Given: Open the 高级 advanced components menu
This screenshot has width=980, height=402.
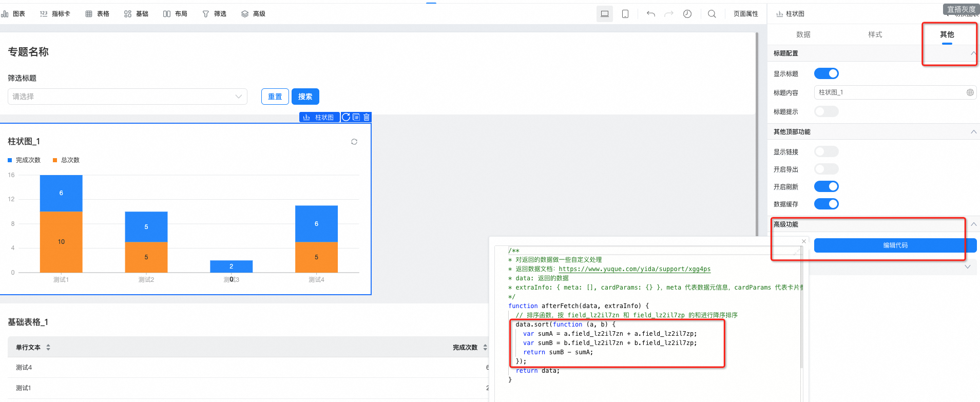Looking at the screenshot, I should (x=253, y=14).
